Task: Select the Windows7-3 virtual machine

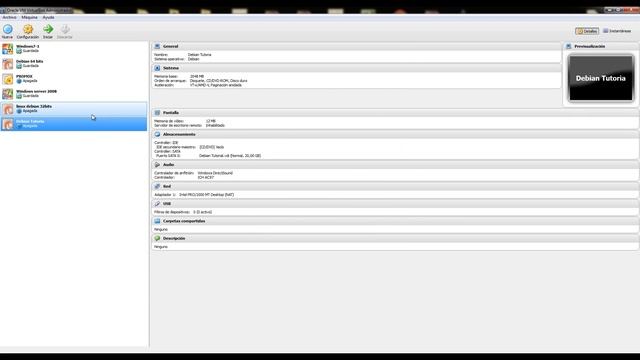Action: tap(74, 49)
